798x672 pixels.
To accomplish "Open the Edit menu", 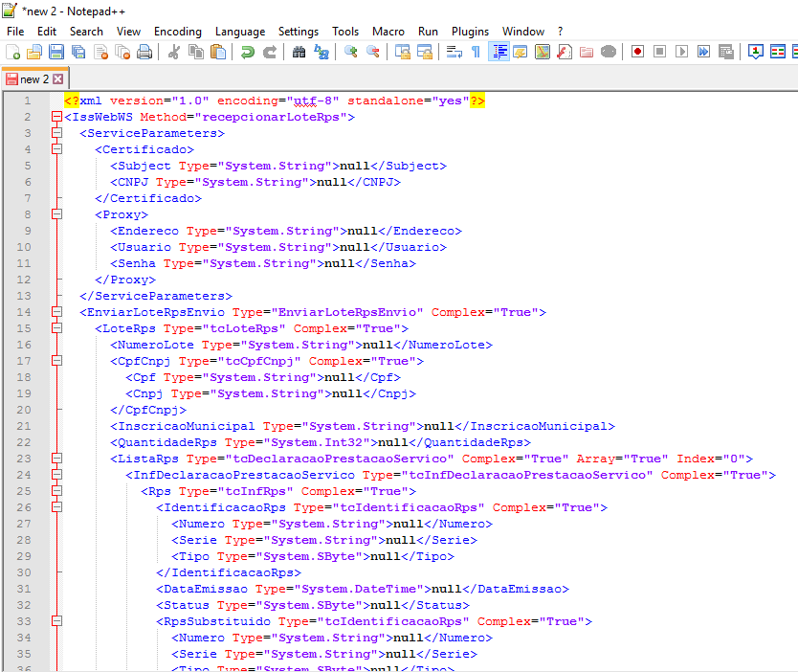I will [47, 32].
